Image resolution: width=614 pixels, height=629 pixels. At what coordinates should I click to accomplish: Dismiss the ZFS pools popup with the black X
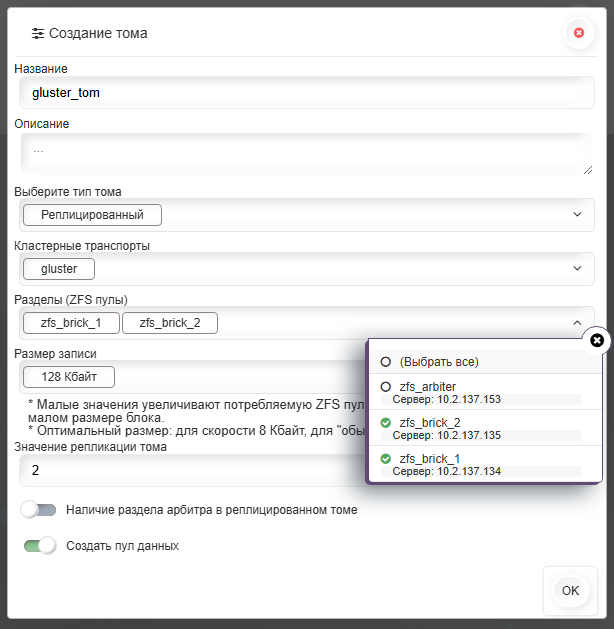[x=597, y=340]
